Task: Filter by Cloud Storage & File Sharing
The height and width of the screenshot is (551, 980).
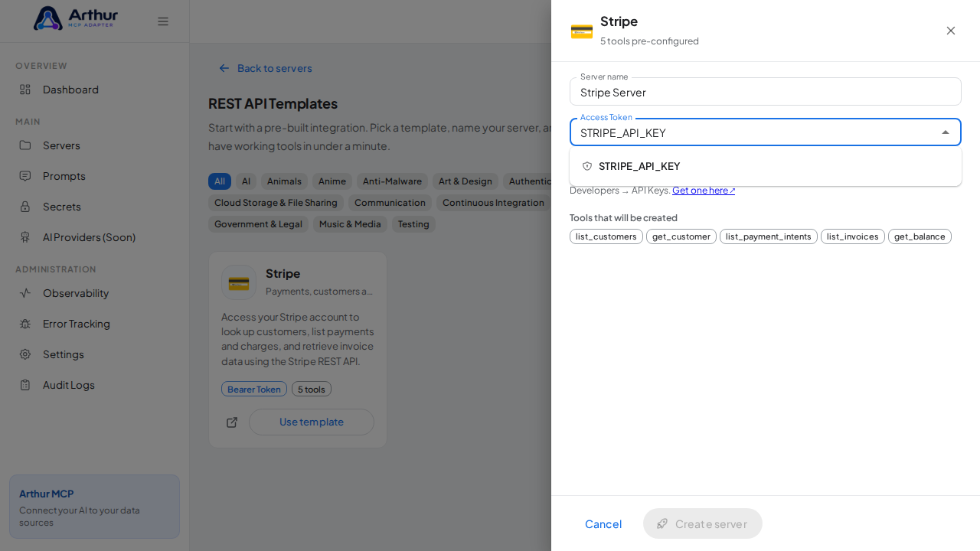Action: 276,203
